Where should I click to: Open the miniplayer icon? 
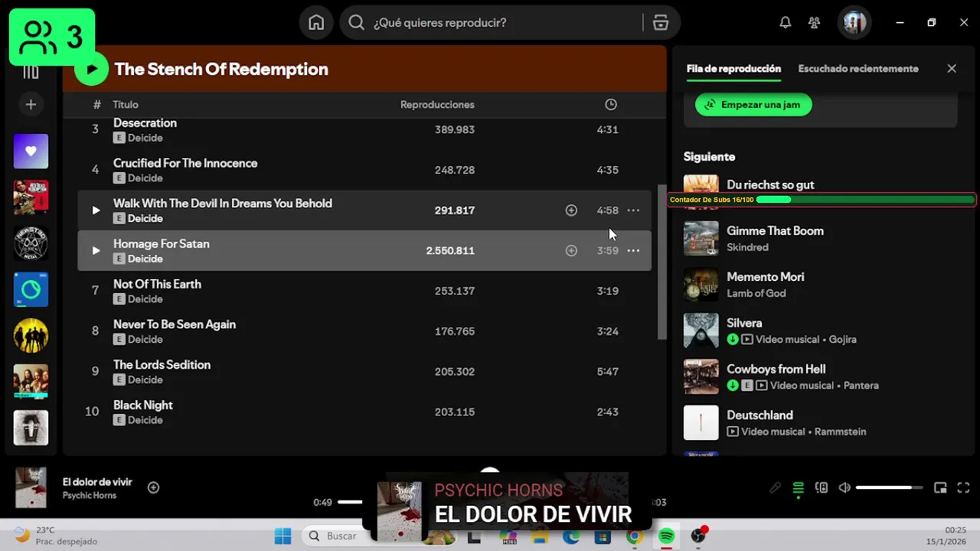(x=940, y=487)
